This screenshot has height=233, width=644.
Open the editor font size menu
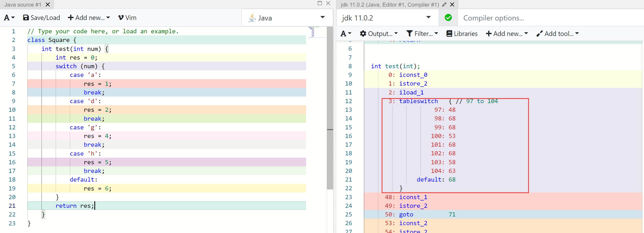[9, 18]
